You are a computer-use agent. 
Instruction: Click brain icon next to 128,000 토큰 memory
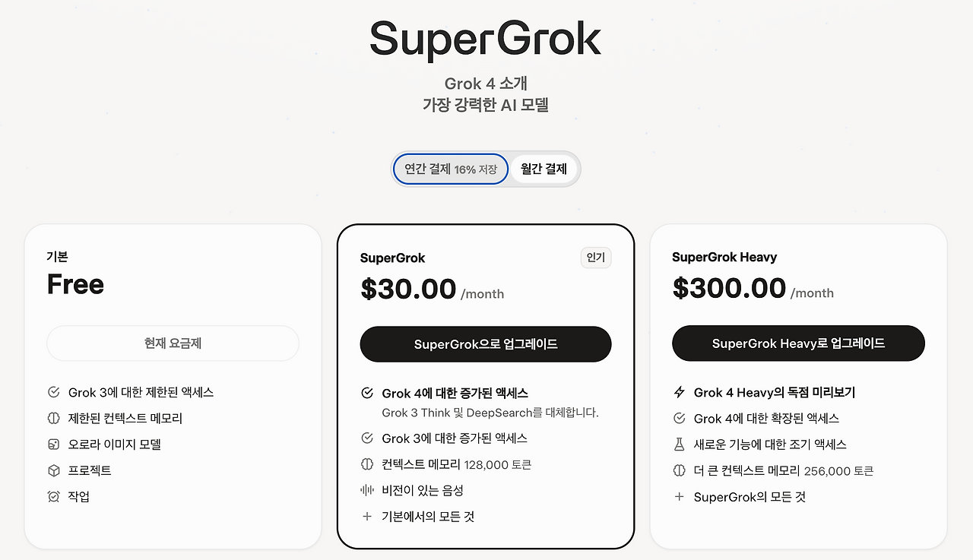(367, 464)
